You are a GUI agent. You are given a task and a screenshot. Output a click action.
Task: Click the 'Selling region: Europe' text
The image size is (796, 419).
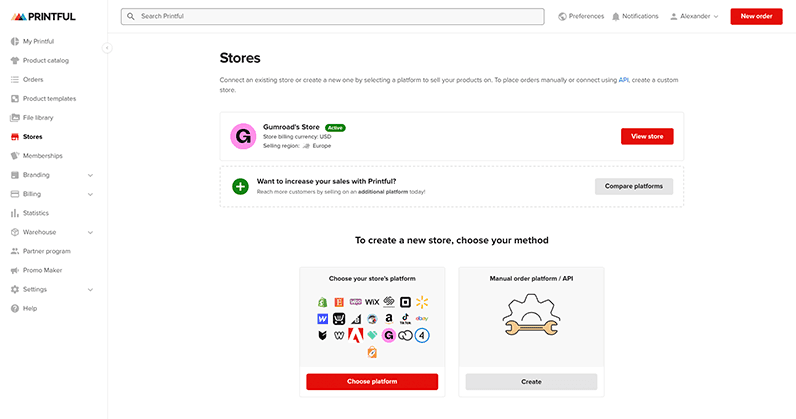297,146
